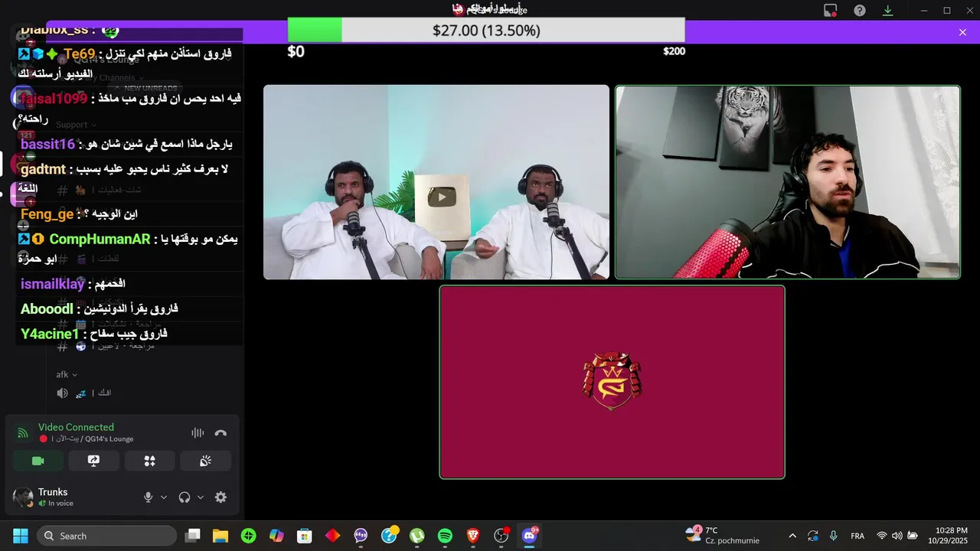The image size is (980, 551).
Task: Download the Discord update green arrow
Action: pos(888,10)
